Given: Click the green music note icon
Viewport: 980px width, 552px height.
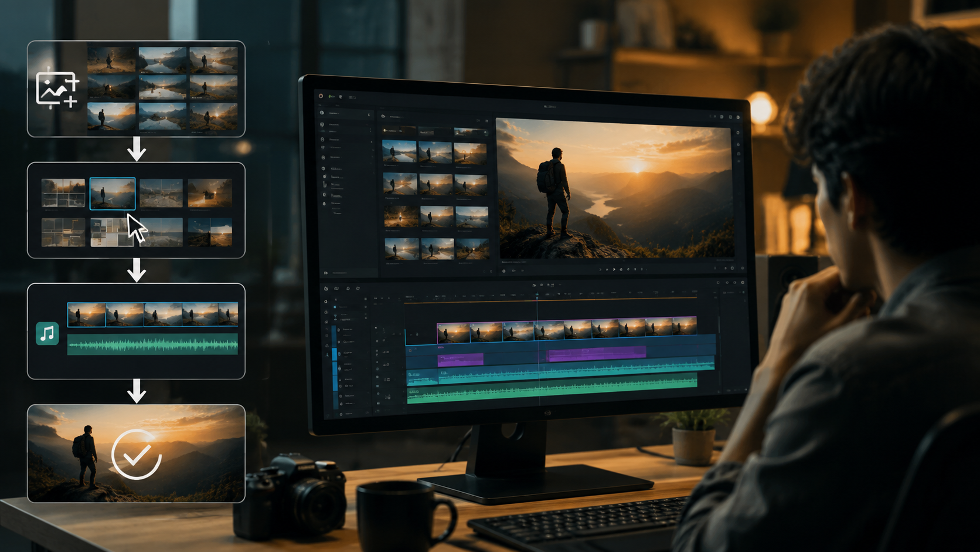Looking at the screenshot, I should 47,333.
